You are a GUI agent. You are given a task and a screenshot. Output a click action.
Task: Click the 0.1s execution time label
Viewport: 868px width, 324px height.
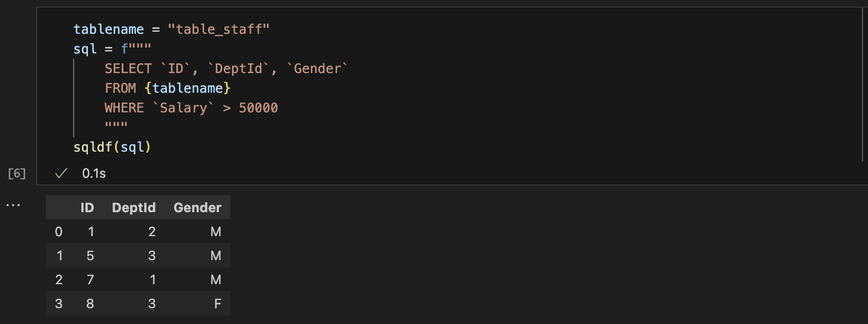pyautogui.click(x=94, y=173)
